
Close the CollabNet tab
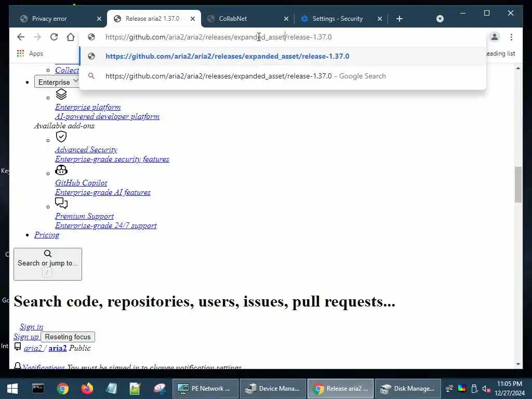[286, 19]
